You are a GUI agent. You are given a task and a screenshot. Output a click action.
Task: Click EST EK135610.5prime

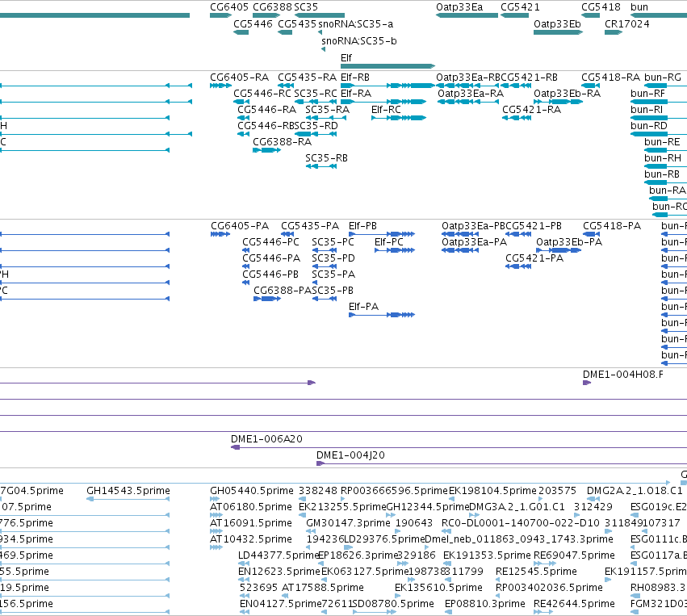[397, 596]
